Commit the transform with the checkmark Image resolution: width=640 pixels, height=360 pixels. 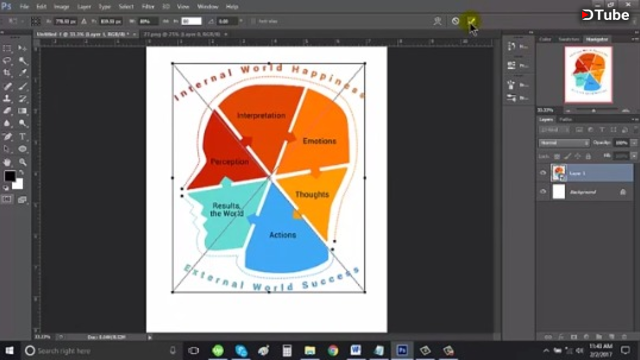click(x=471, y=21)
